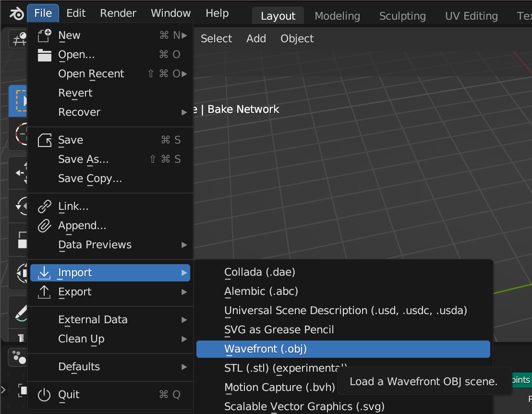Open the Edit menu
Screen dimensions: 532x414
tap(76, 13)
